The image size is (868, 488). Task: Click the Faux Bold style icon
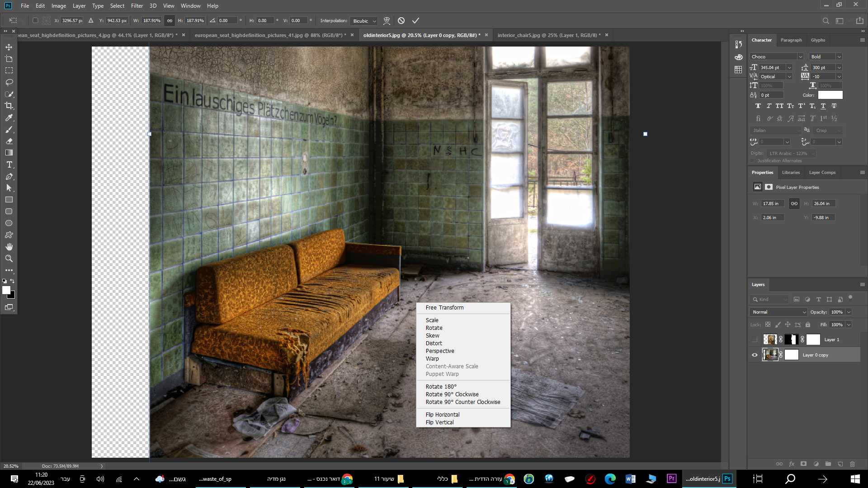[x=758, y=106]
